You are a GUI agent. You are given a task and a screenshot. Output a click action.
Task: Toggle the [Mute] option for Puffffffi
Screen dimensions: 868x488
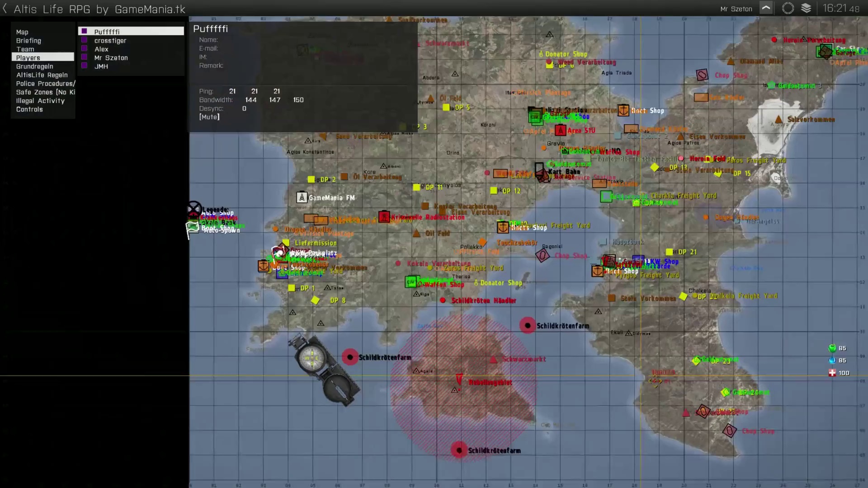point(209,117)
